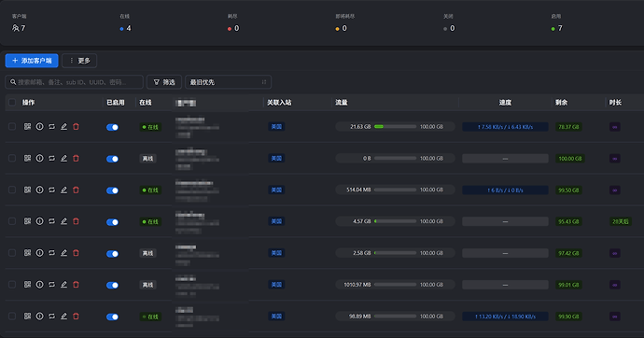
Task: Click the 添加客户端 button
Action: tap(32, 61)
